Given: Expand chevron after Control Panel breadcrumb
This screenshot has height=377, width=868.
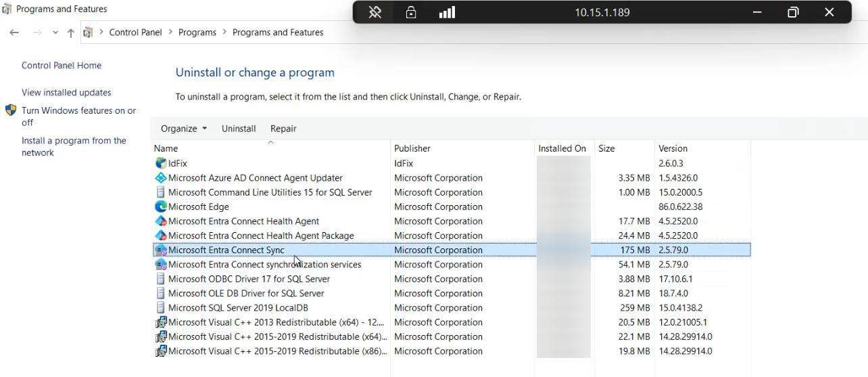Looking at the screenshot, I should coord(170,32).
